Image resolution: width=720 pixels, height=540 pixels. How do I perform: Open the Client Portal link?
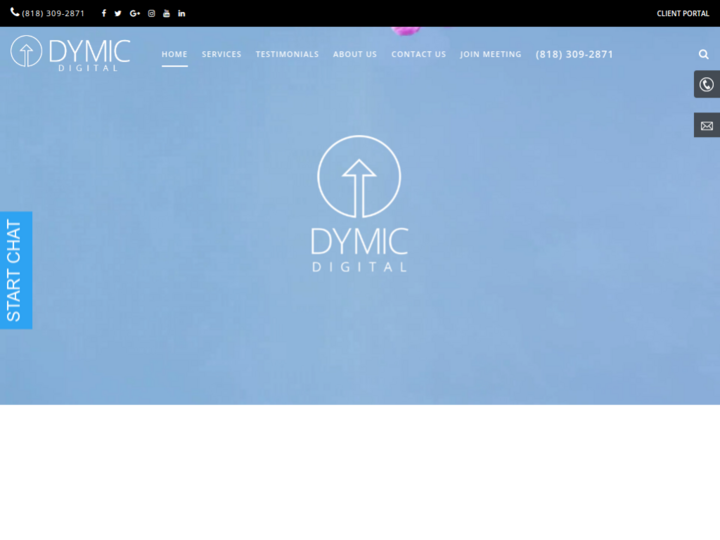tap(682, 14)
